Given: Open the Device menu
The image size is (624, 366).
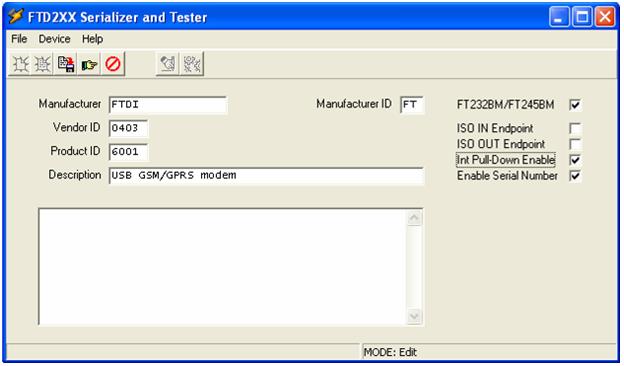Looking at the screenshot, I should tap(55, 39).
